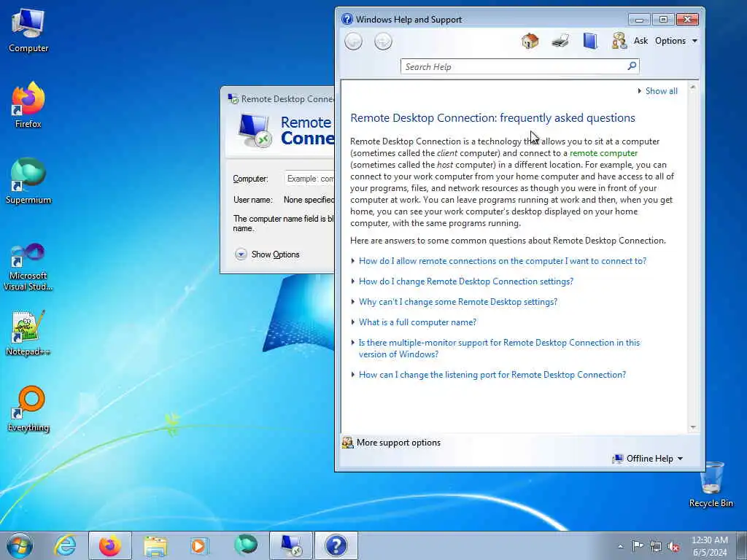Switch to Remote Desktop Connection taskbar button
Screen dimensions: 747x560
tap(290, 545)
